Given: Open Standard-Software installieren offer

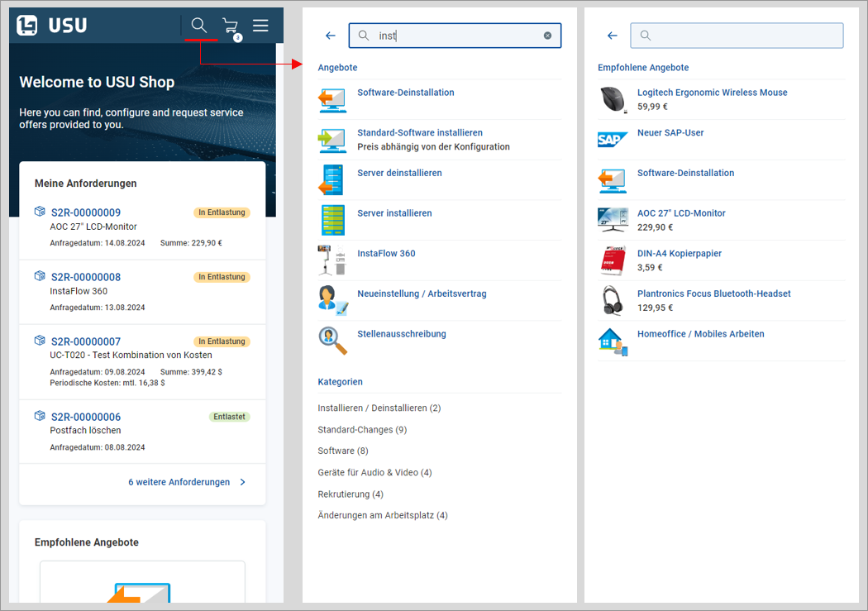Looking at the screenshot, I should [419, 132].
